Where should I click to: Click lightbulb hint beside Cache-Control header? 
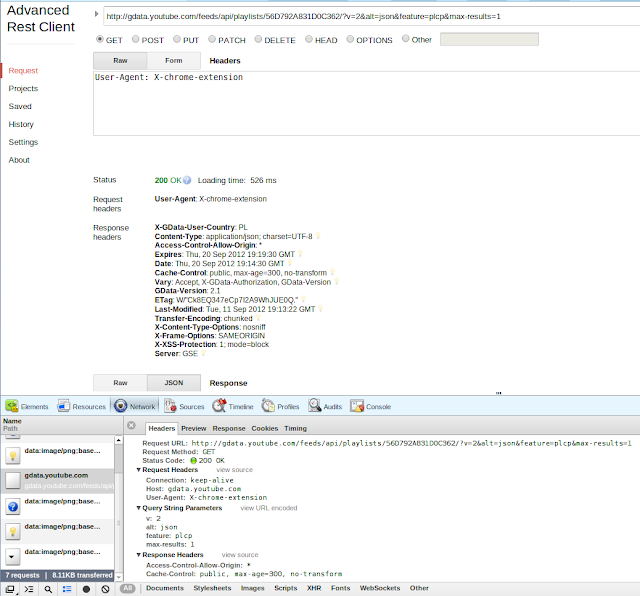(332, 272)
